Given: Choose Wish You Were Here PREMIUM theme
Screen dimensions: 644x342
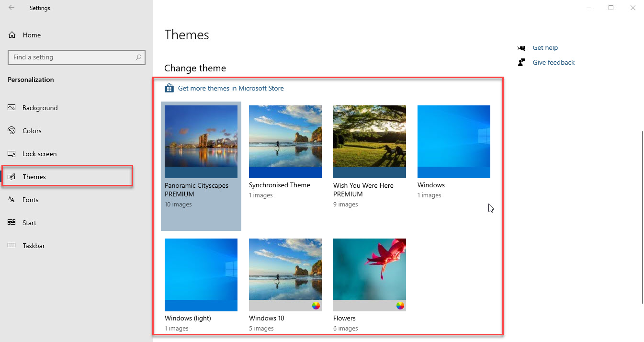Looking at the screenshot, I should coord(370,142).
